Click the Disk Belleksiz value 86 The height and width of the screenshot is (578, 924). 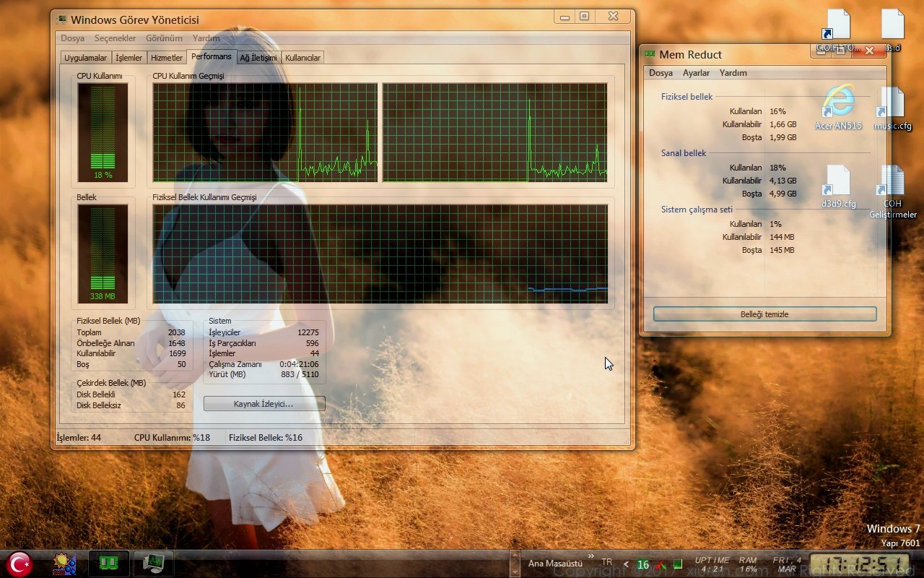(180, 405)
